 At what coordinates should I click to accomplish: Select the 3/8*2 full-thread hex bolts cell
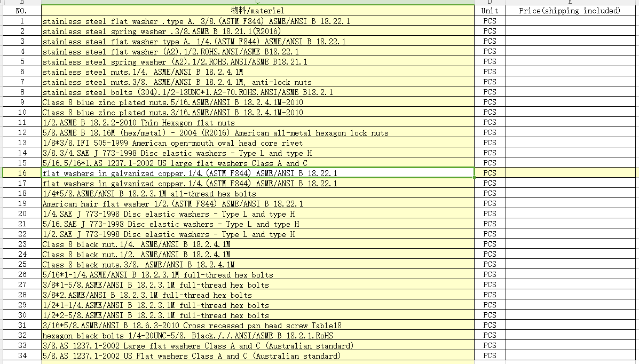258,295
